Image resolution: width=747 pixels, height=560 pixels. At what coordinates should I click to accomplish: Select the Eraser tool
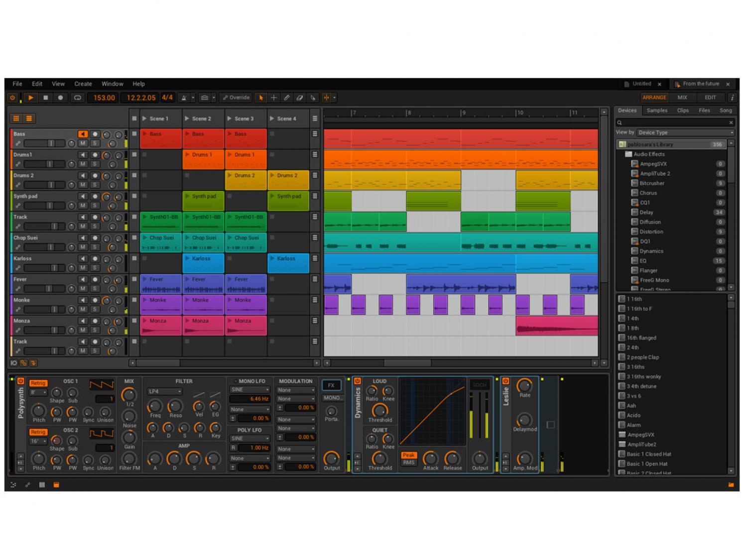[x=300, y=98]
